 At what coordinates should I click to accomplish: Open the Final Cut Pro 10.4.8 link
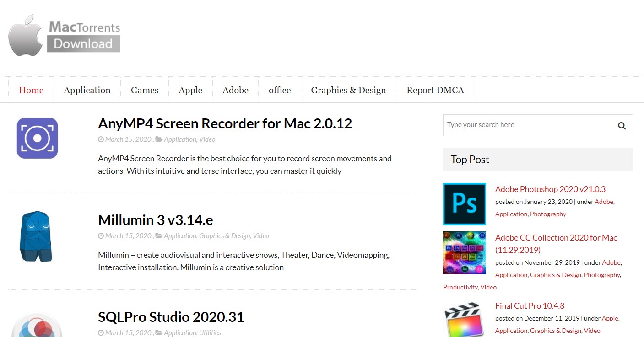[x=530, y=305]
